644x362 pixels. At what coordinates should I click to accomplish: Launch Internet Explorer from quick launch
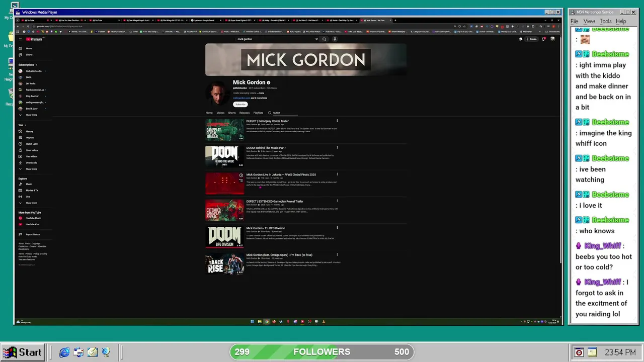[x=64, y=352]
